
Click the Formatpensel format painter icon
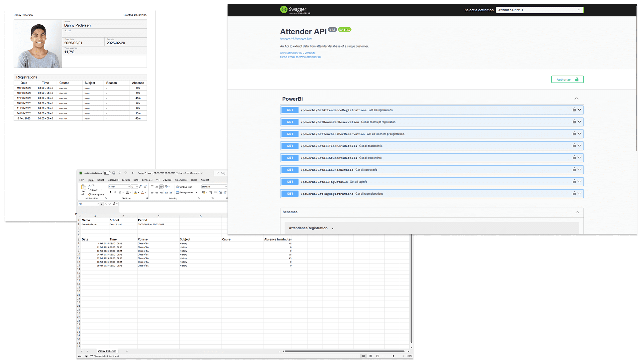[90, 194]
